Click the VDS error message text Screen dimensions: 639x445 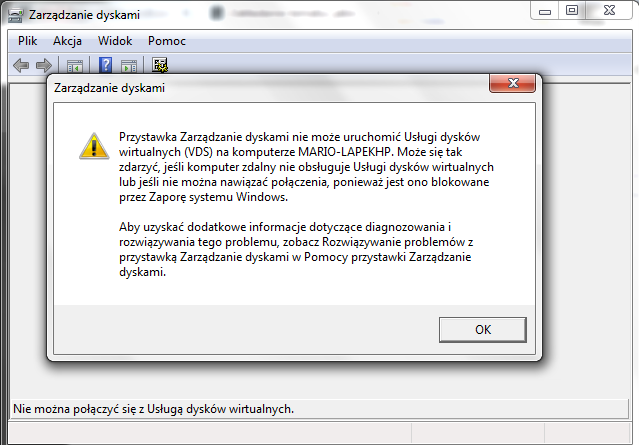point(306,167)
